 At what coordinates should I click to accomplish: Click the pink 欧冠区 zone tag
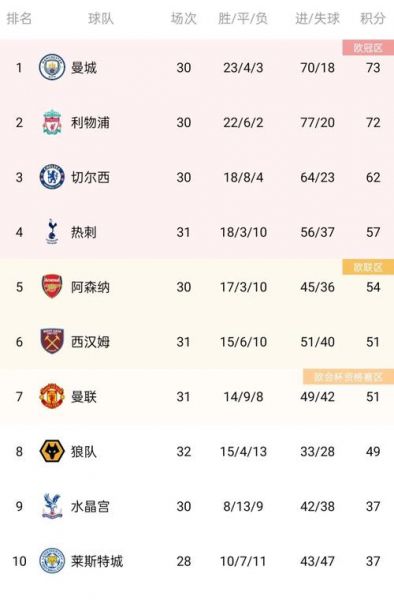368,48
